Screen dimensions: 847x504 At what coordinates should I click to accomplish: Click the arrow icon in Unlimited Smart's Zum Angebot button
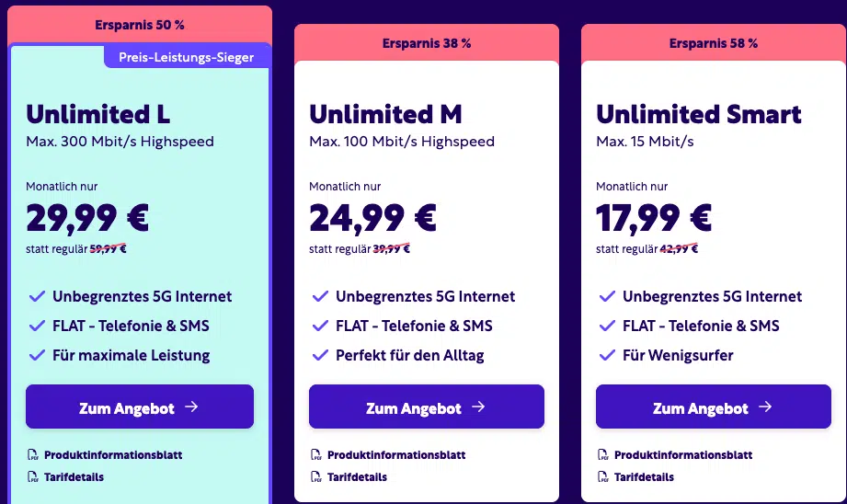765,407
